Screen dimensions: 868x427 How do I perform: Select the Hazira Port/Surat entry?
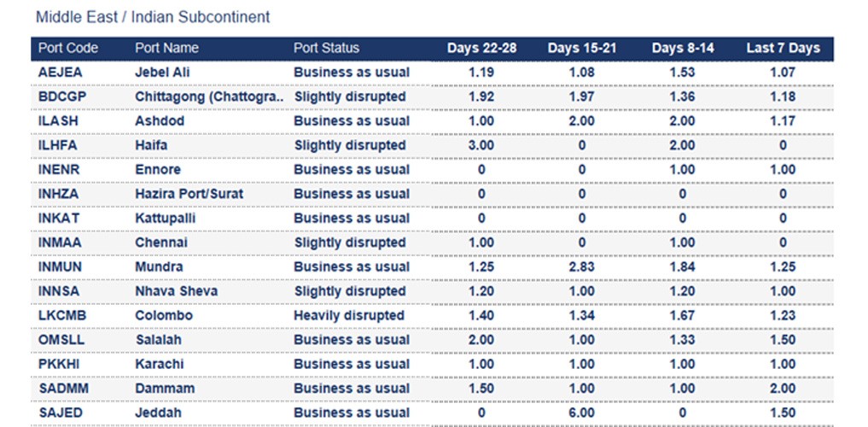[189, 194]
